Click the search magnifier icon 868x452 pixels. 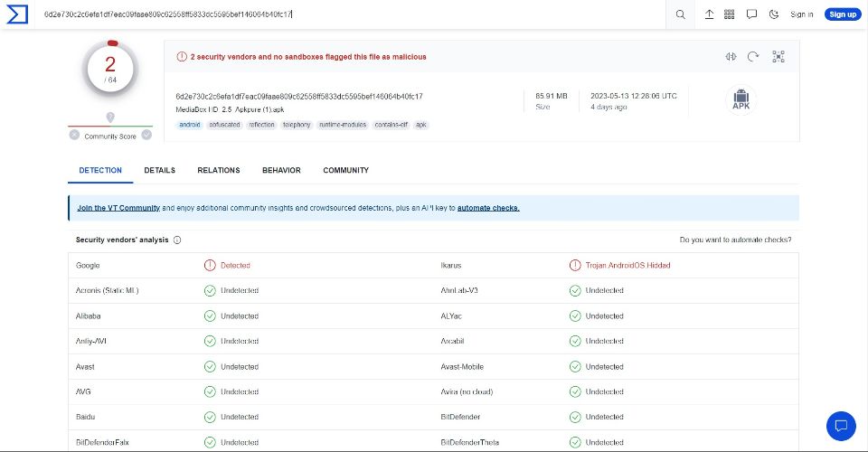click(680, 14)
